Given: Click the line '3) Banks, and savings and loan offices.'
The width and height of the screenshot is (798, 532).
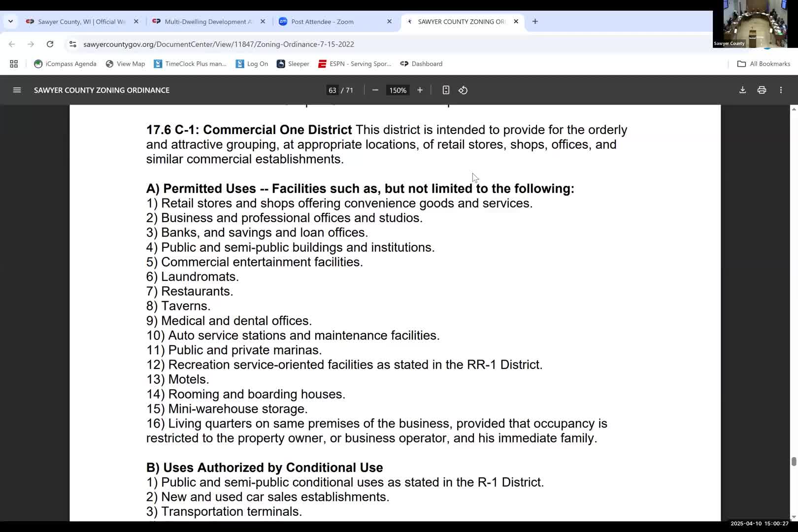Looking at the screenshot, I should (x=257, y=233).
